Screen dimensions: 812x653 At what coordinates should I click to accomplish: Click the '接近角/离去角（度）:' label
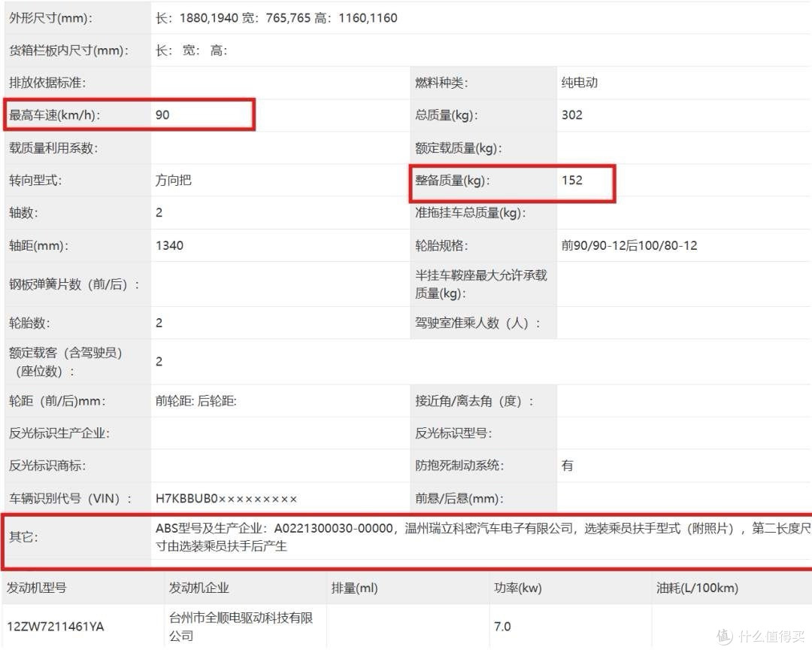474,401
